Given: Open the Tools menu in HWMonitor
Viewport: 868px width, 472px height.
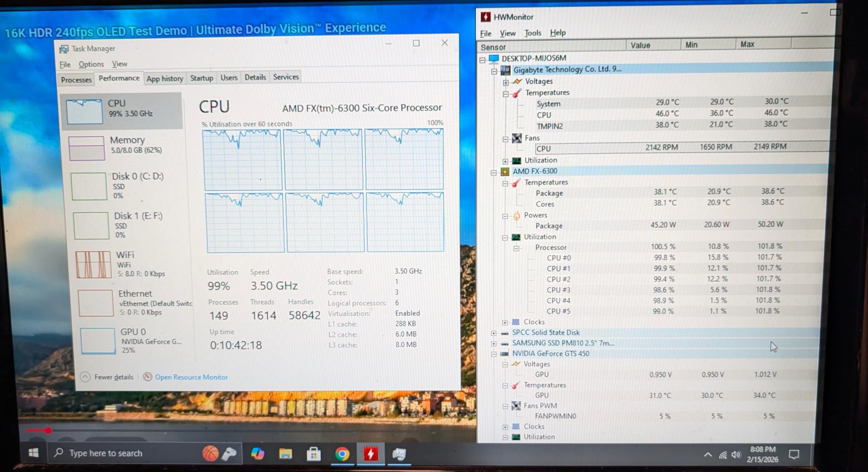Looking at the screenshot, I should tap(533, 33).
